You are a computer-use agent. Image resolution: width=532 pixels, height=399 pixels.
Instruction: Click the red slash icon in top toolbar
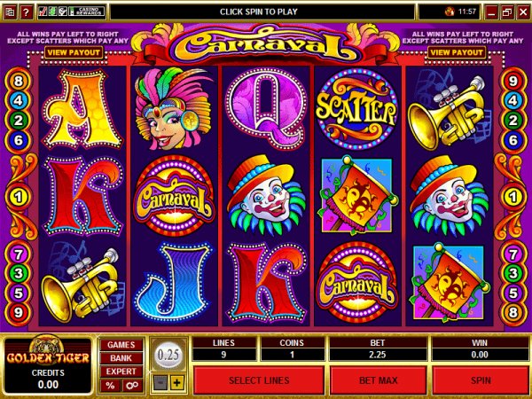[43, 12]
